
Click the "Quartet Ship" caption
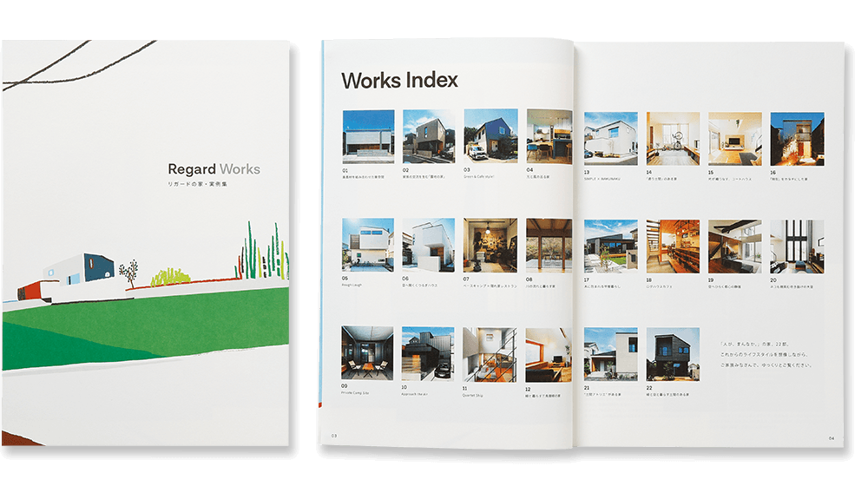click(x=473, y=395)
